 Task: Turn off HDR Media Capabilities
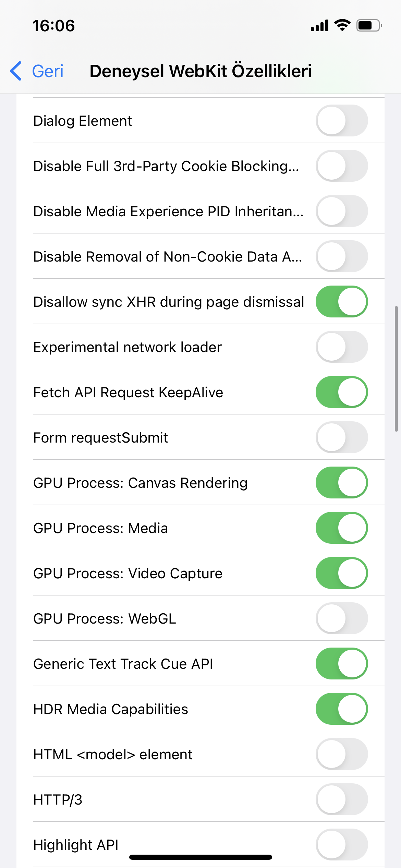(341, 709)
